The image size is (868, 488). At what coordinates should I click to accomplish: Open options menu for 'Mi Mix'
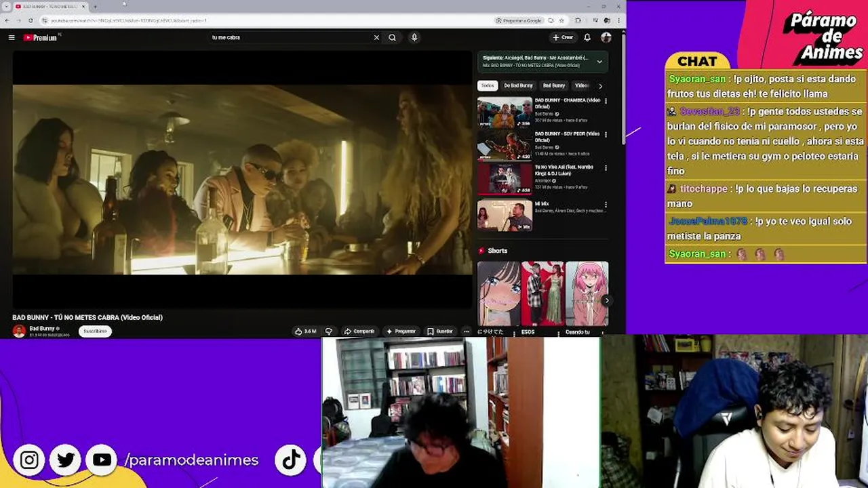click(606, 204)
